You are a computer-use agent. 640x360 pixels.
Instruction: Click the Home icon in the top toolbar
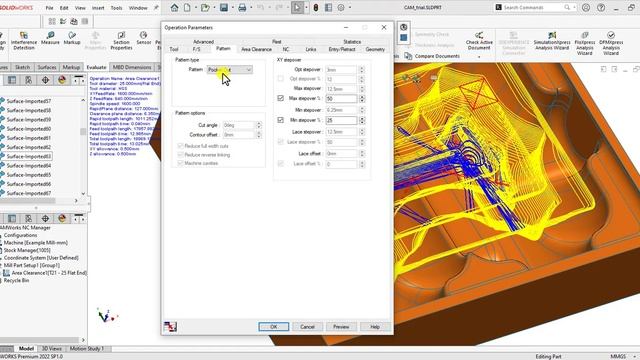point(174,7)
